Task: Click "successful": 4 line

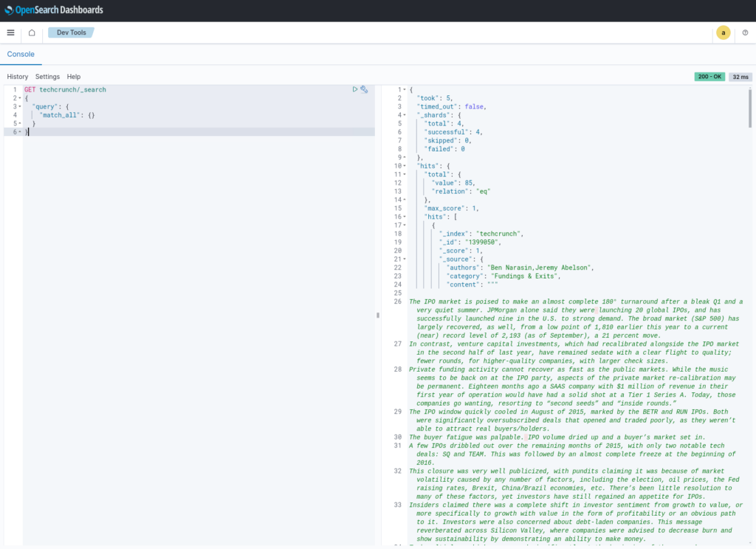Action: coord(453,132)
